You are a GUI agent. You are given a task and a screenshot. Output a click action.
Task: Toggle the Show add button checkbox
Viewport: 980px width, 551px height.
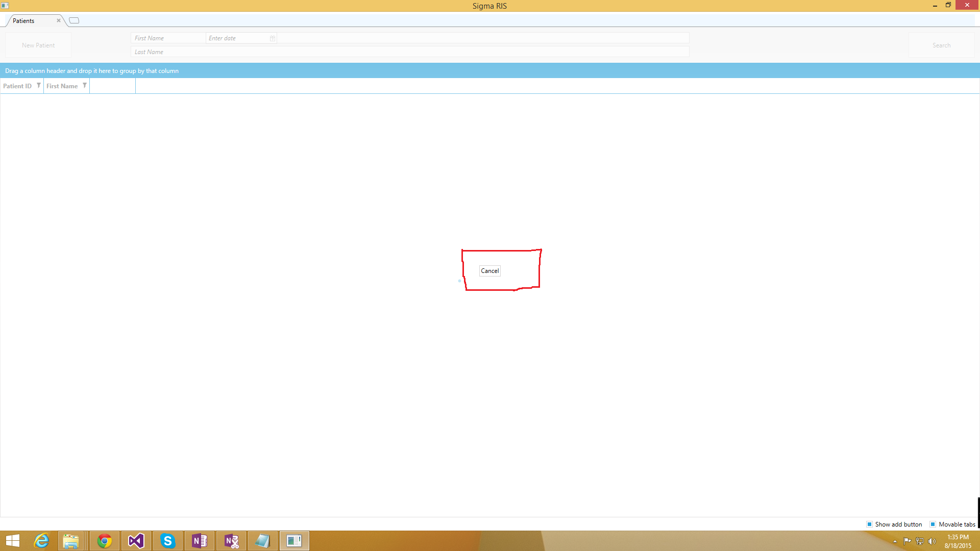(869, 524)
